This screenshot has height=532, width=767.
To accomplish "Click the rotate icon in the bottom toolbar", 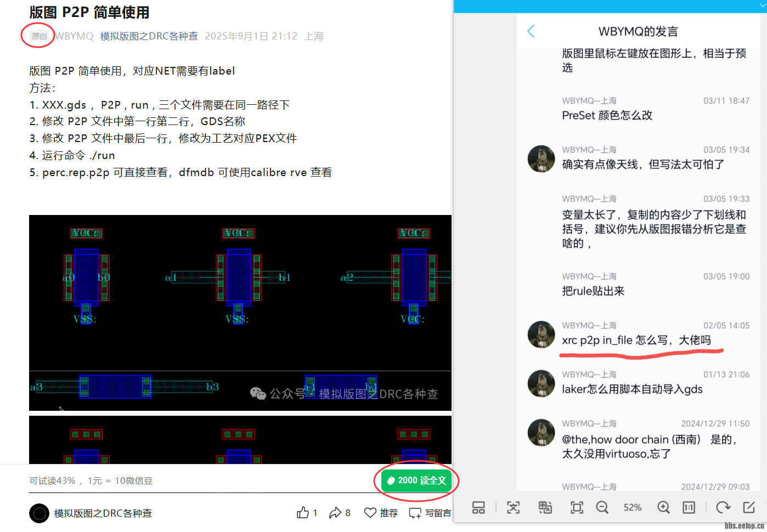I will click(723, 507).
